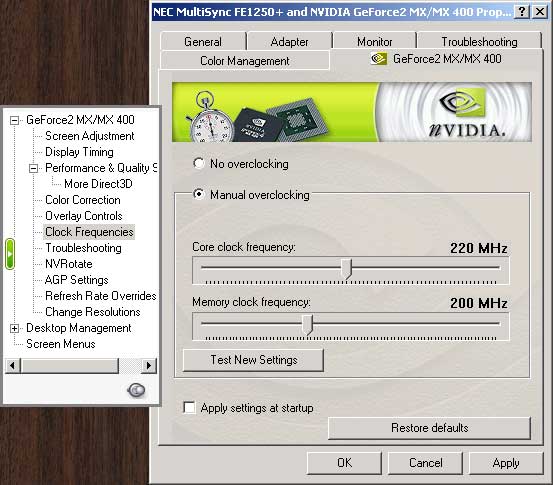
Task: Click the GeForce2 MX/MX 400 root tree label
Action: pos(80,120)
